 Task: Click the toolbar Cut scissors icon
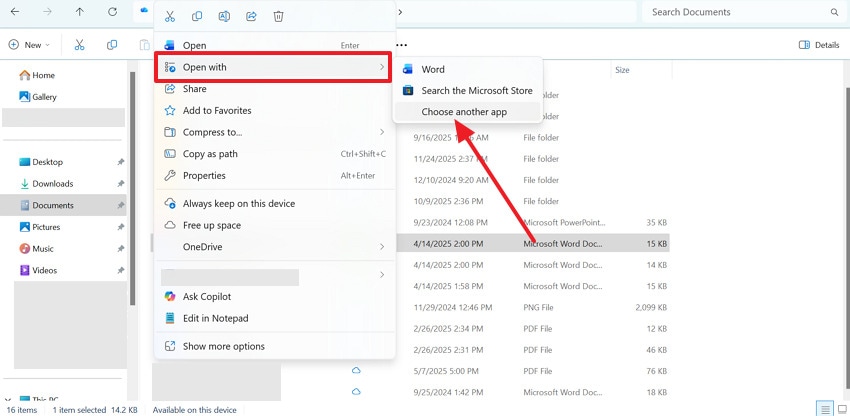[x=80, y=45]
